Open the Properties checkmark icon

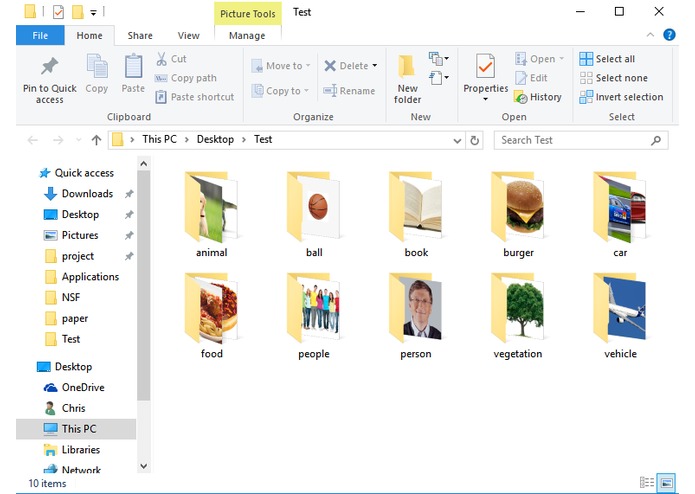point(485,66)
